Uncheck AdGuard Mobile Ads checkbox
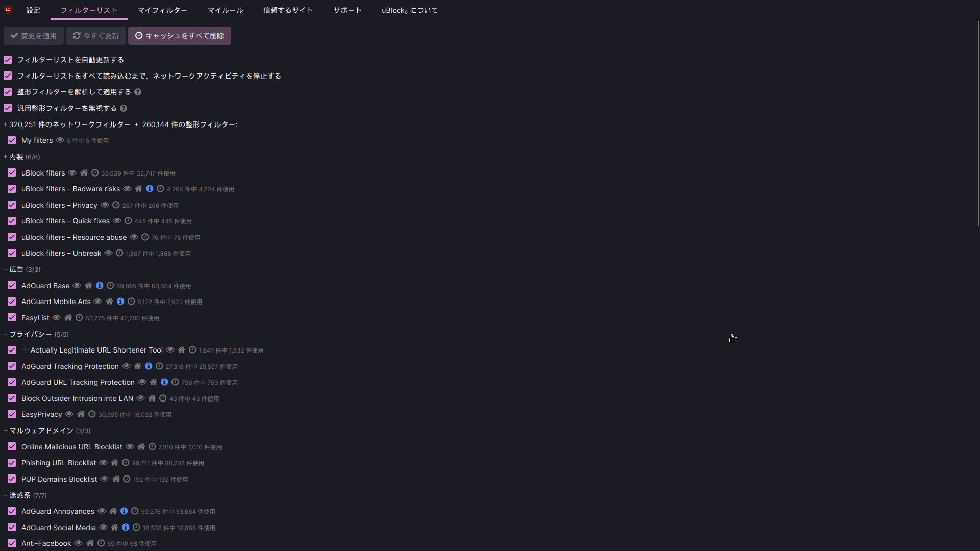980x551 pixels. tap(12, 302)
